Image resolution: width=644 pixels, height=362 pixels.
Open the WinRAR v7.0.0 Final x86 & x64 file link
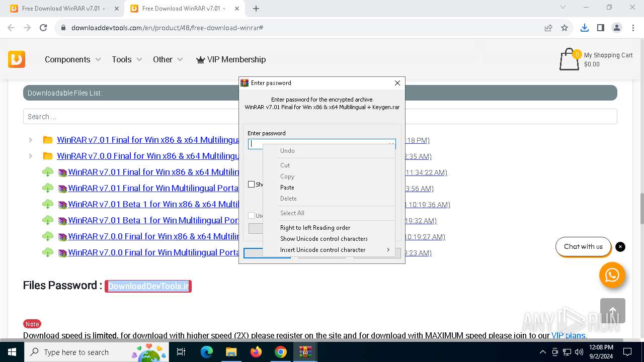pos(153,237)
